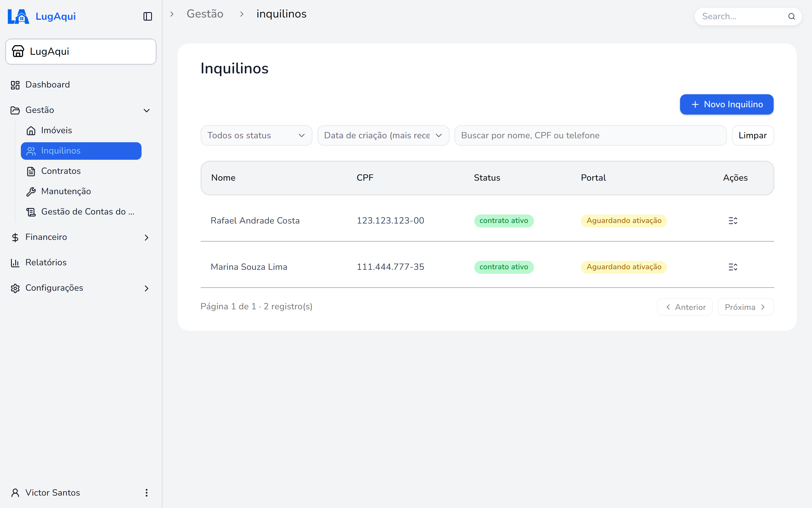Screen dimensions: 812x508
Task: Click the Manutenção wrench icon
Action: (x=31, y=192)
